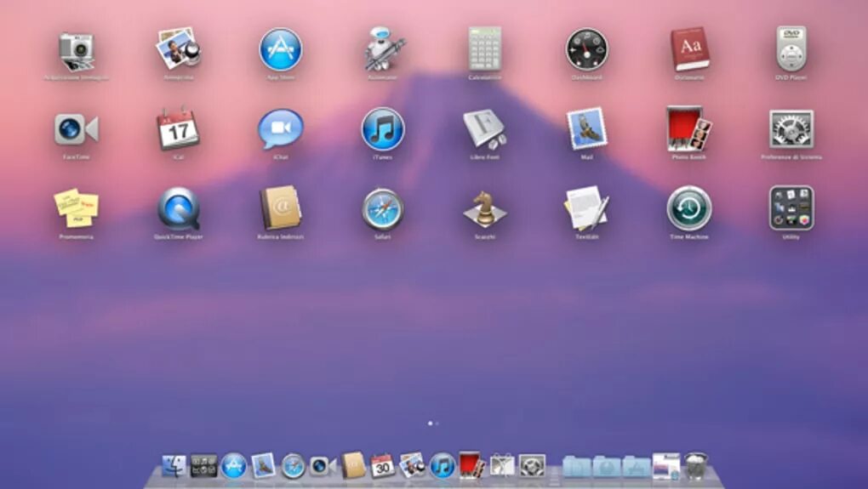Launch TextEdit in Launchpad
The image size is (868, 489).
[x=587, y=208]
